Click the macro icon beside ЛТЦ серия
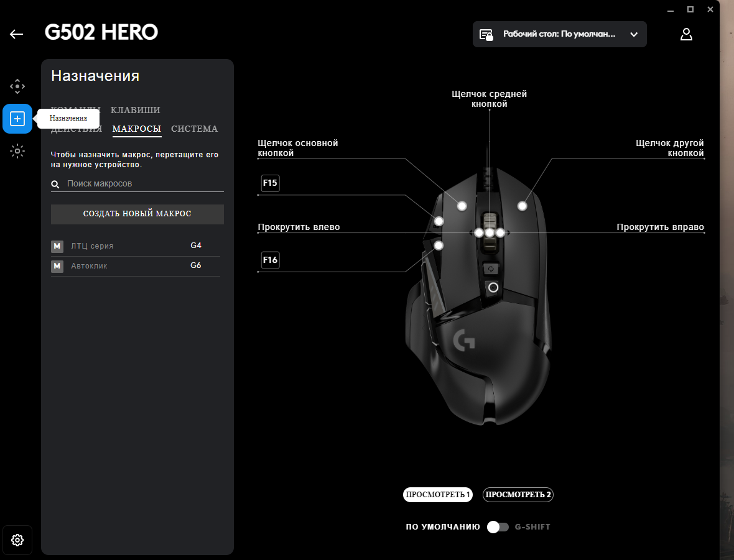This screenshot has width=734, height=560. (x=57, y=246)
